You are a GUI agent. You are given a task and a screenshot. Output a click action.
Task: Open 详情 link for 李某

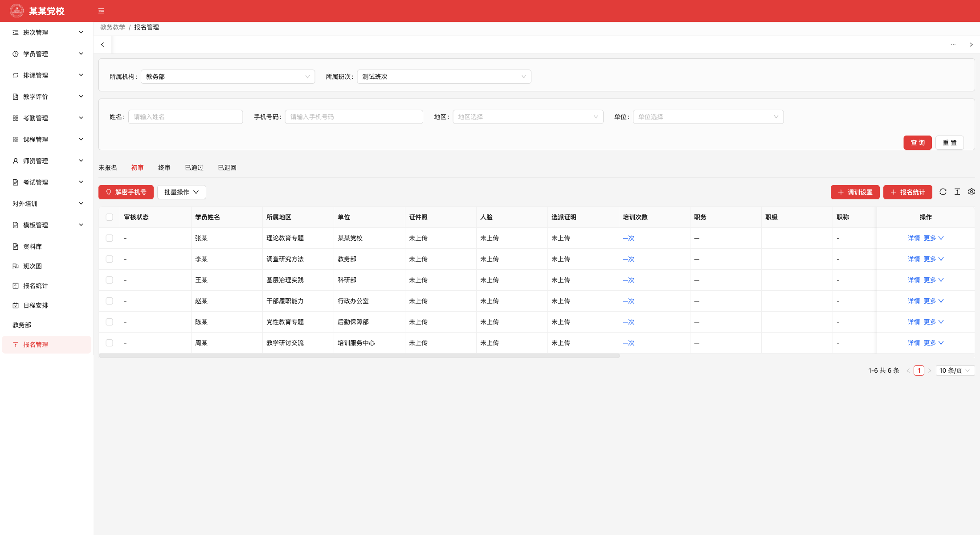pyautogui.click(x=914, y=259)
